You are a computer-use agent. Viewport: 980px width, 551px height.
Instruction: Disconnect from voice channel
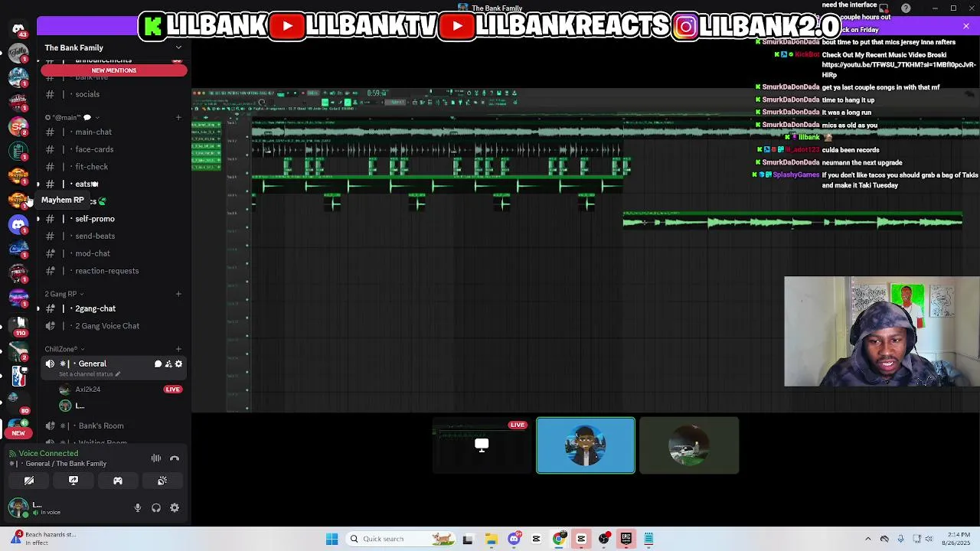pos(175,458)
